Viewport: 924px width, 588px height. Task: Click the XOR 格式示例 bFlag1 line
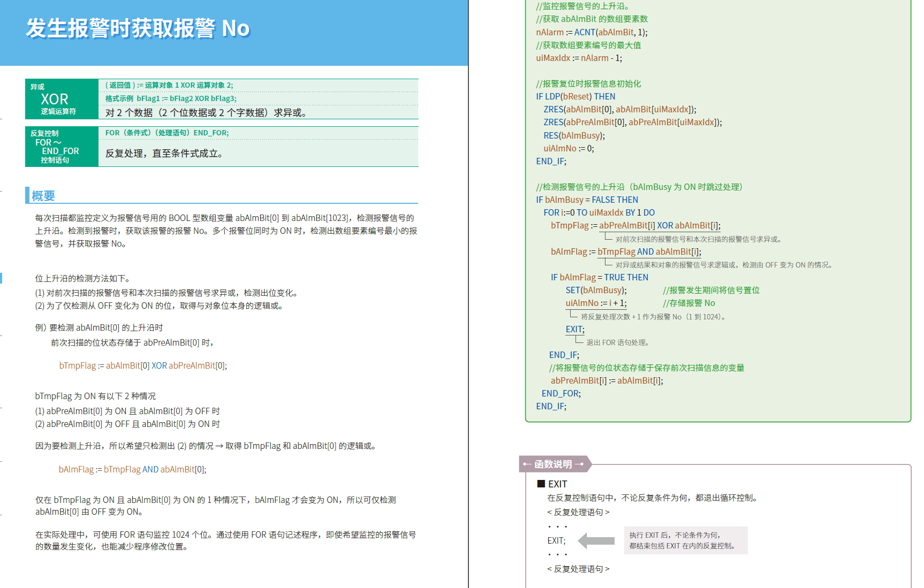pos(171,98)
